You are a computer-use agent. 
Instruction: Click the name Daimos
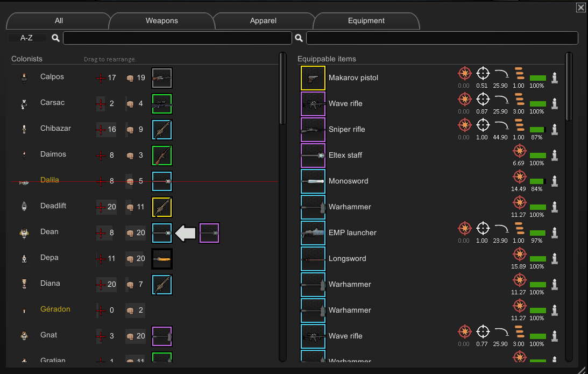click(53, 154)
